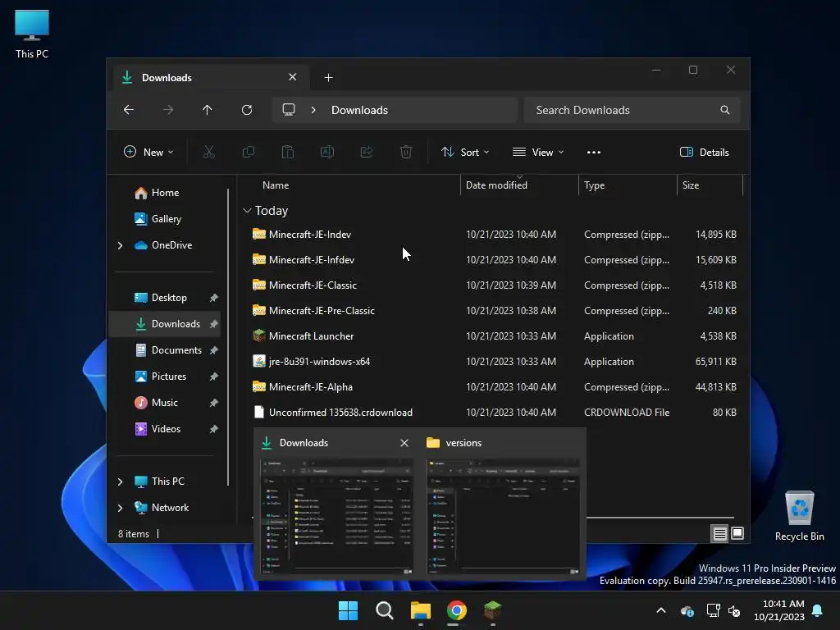This screenshot has height=630, width=840.
Task: Click the clock and date
Action: click(x=779, y=610)
